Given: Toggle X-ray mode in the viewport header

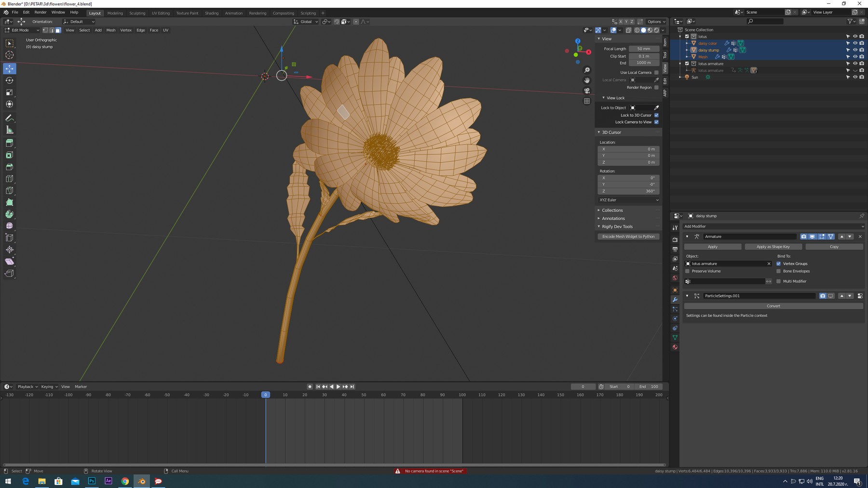Looking at the screenshot, I should tap(628, 30).
